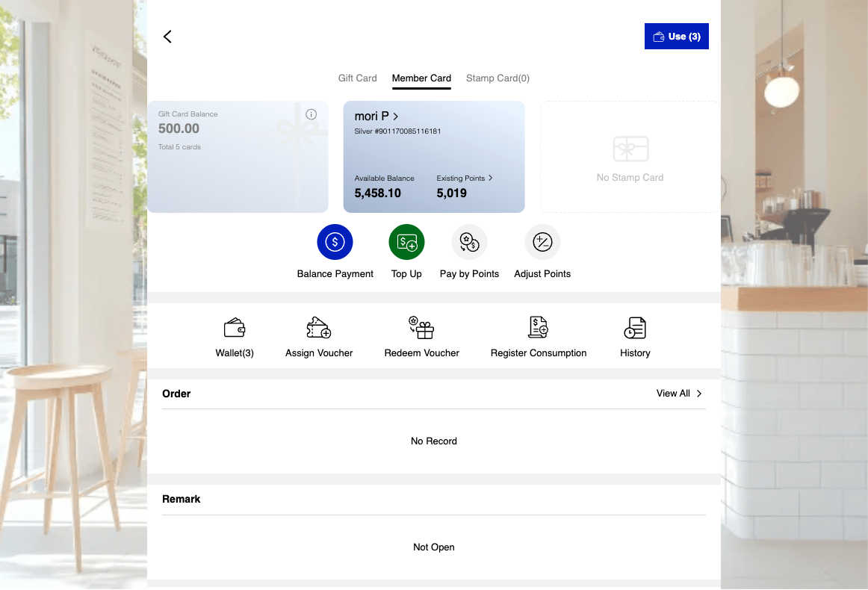
Task: Select the Redeem Voucher gift icon
Action: click(x=421, y=328)
